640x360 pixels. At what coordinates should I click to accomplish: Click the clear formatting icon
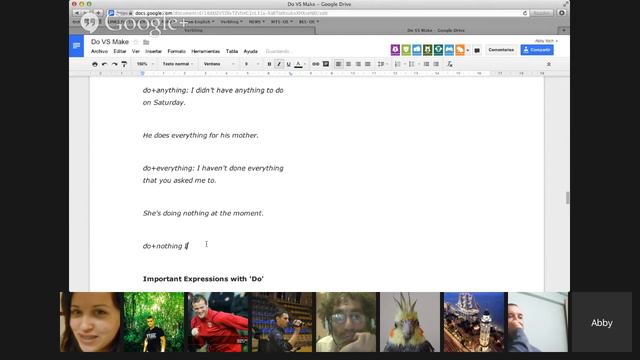click(449, 64)
